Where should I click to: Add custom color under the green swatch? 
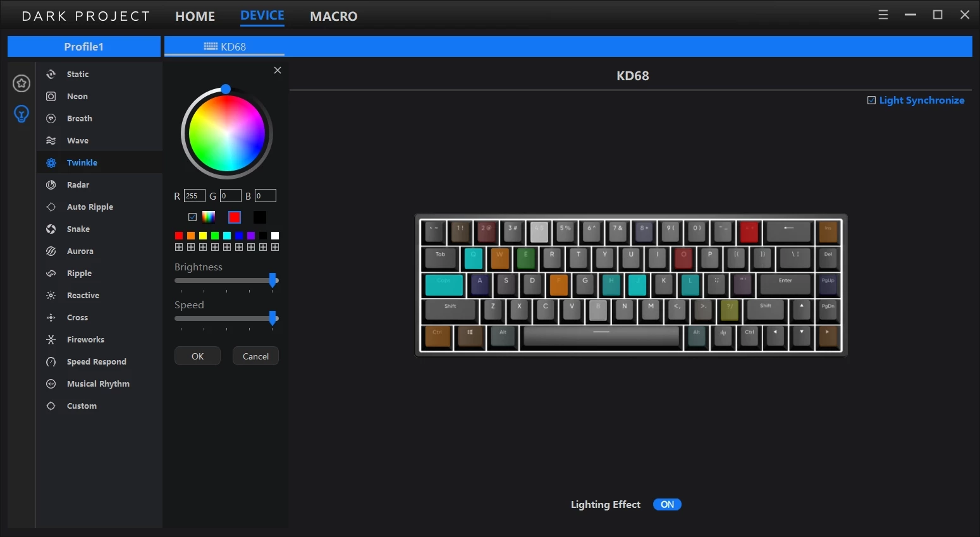[x=215, y=247]
